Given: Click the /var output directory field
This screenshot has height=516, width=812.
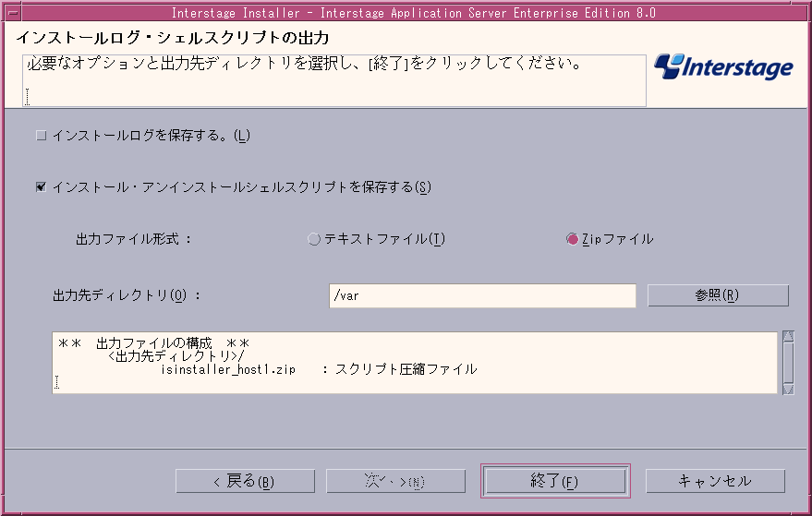Looking at the screenshot, I should (x=482, y=295).
